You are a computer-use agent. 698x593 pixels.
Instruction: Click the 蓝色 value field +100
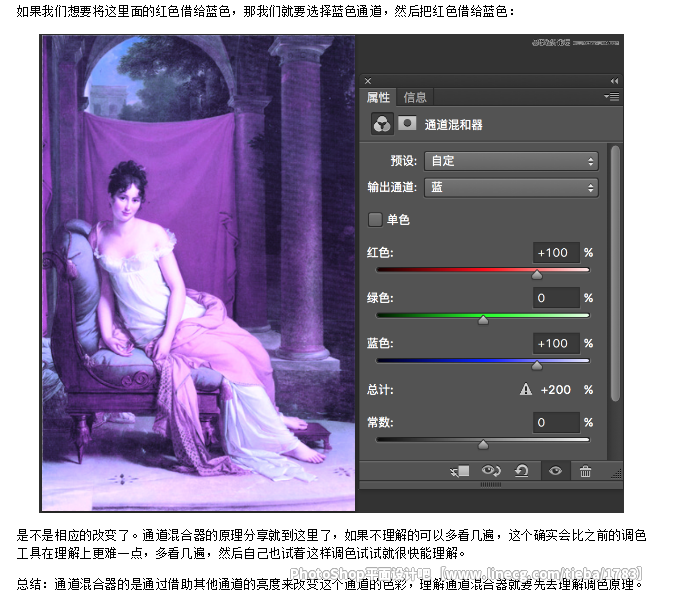point(556,343)
